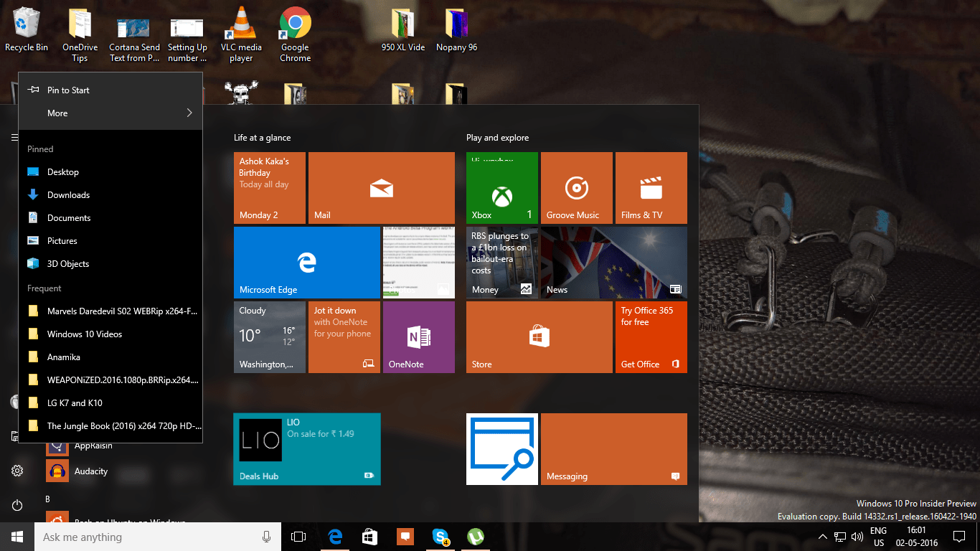Click the Power button in Start
Viewport: 980px width, 551px height.
coord(17,505)
